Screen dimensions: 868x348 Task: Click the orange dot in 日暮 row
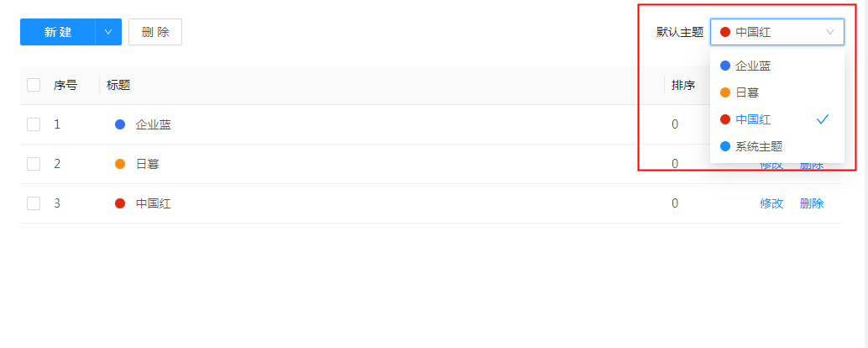120,164
